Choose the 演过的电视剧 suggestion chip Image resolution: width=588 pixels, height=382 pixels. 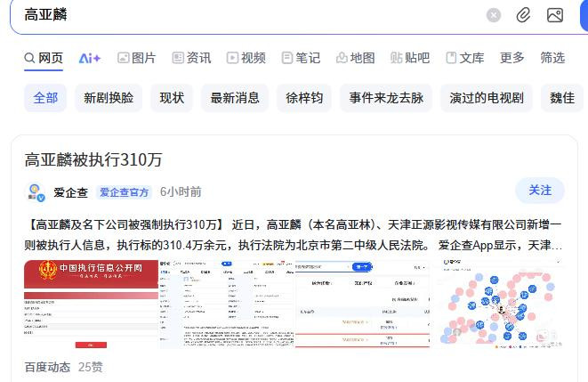[x=487, y=98]
